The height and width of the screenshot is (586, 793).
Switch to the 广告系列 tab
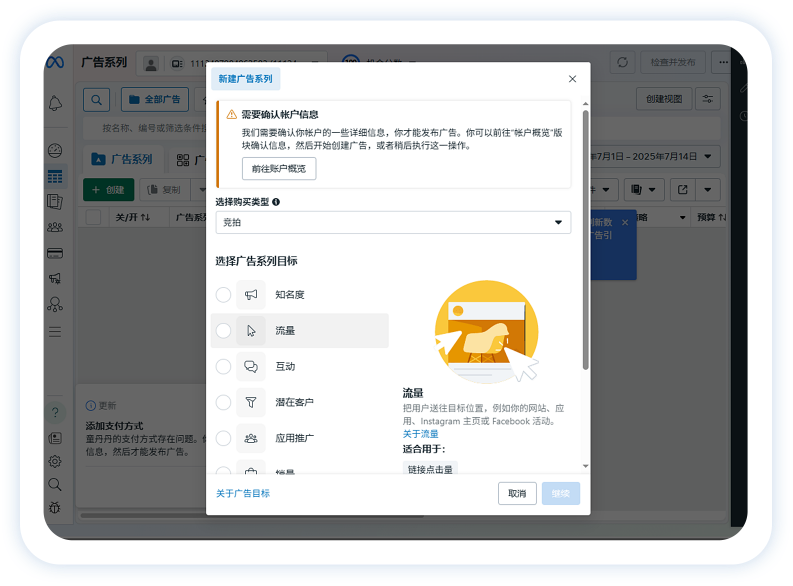(x=122, y=159)
